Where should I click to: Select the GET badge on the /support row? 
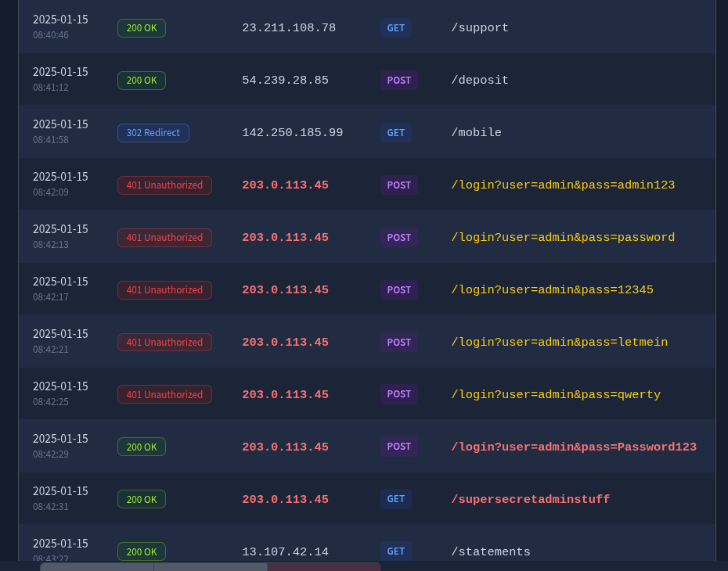coord(395,27)
